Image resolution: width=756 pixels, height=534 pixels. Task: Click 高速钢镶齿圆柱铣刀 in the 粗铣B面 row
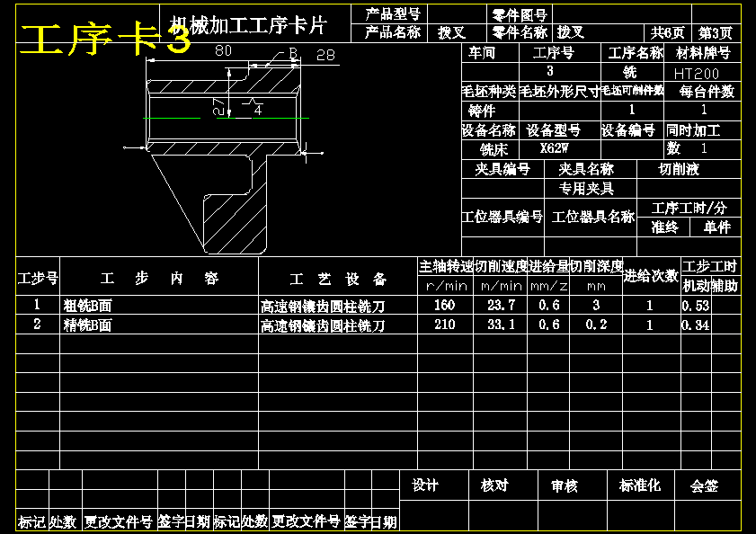pos(323,307)
